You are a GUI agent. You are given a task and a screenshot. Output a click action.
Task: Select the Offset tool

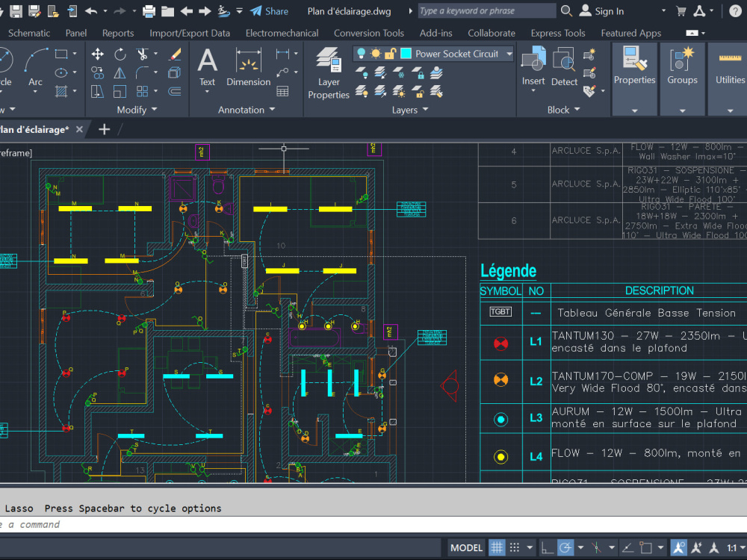[x=175, y=91]
